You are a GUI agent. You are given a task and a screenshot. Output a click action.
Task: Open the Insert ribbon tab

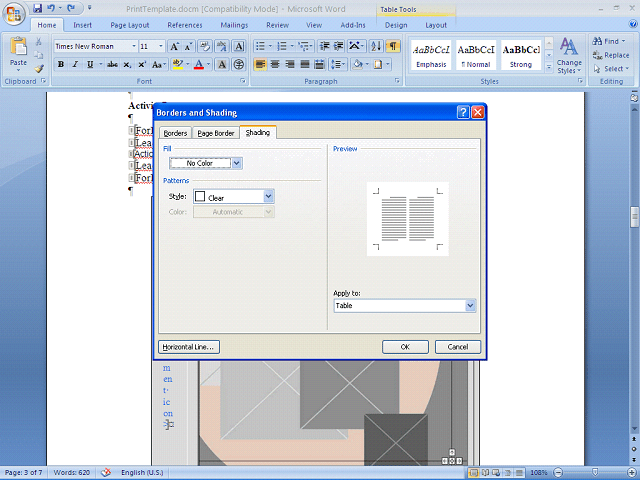click(83, 25)
